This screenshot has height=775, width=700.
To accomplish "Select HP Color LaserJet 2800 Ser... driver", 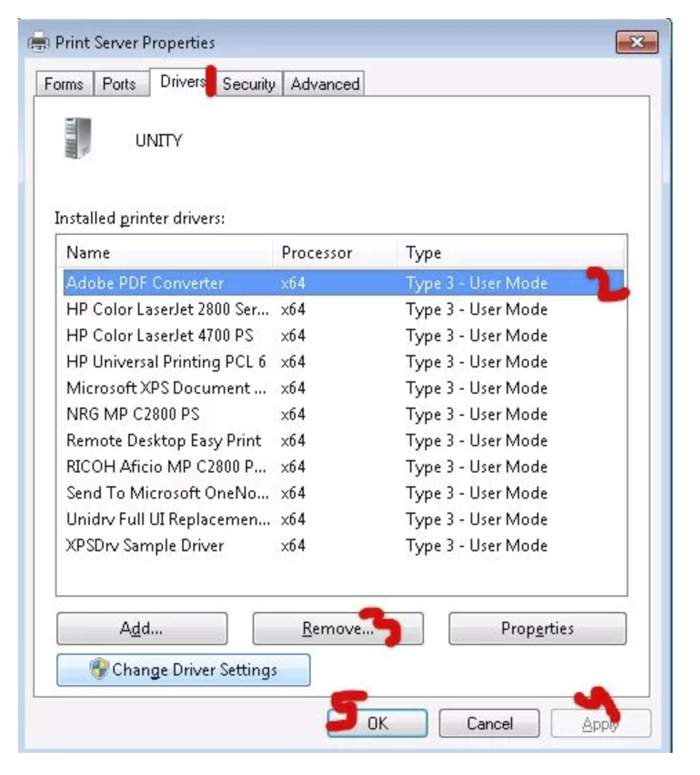I will [343, 309].
